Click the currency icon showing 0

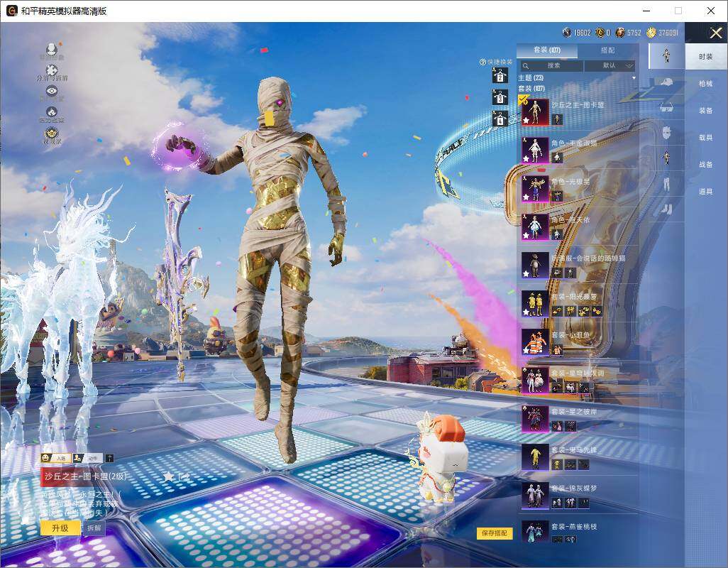click(x=600, y=33)
